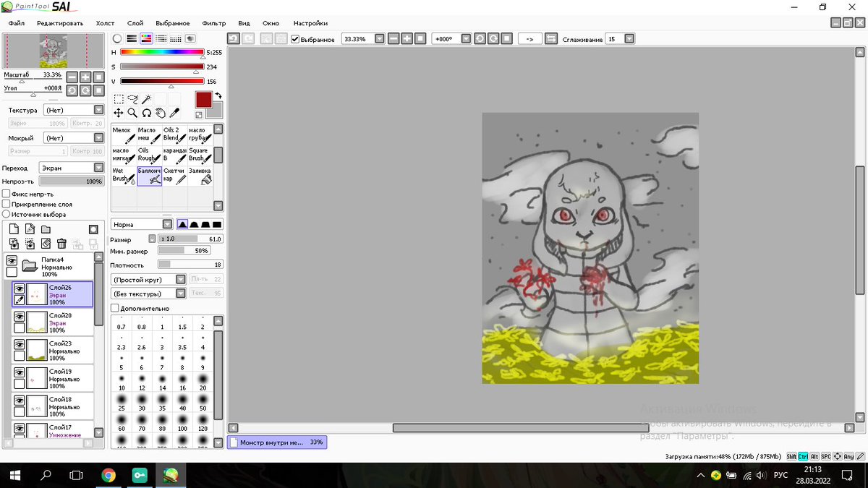Open the Слой menu
This screenshot has width=868, height=488.
135,23
